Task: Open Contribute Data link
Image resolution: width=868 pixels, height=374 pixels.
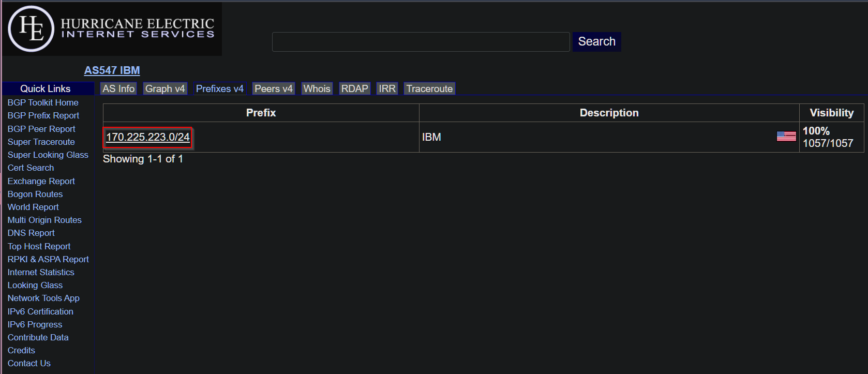Action: (x=38, y=337)
